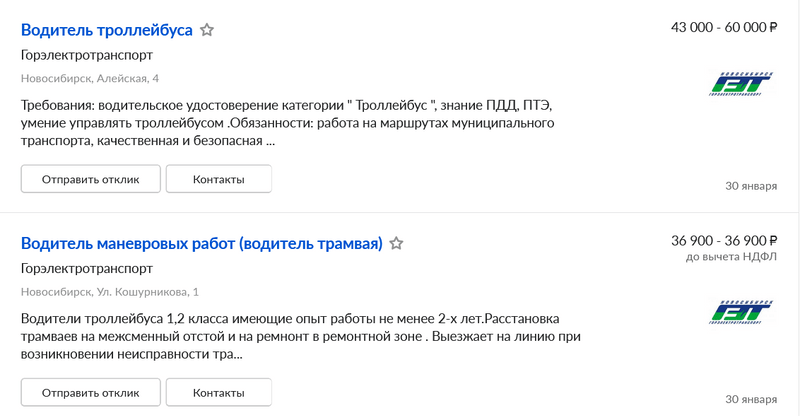The image size is (800, 416).
Task: Open Водитель маневровых работ (водитель трамвая) title
Action: click(201, 243)
